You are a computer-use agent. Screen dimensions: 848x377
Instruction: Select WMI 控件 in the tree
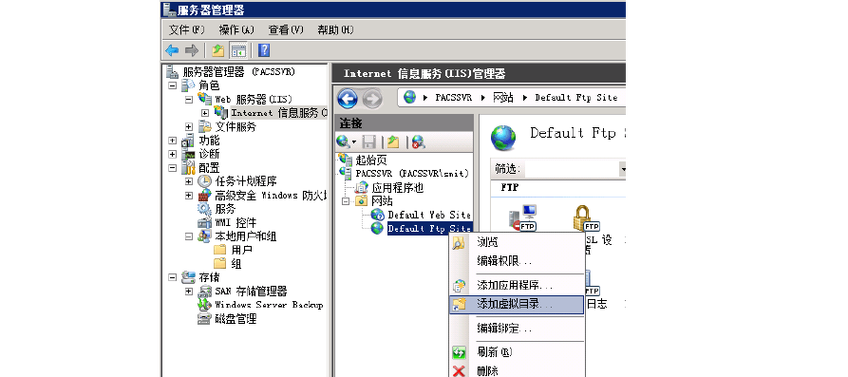click(x=235, y=222)
